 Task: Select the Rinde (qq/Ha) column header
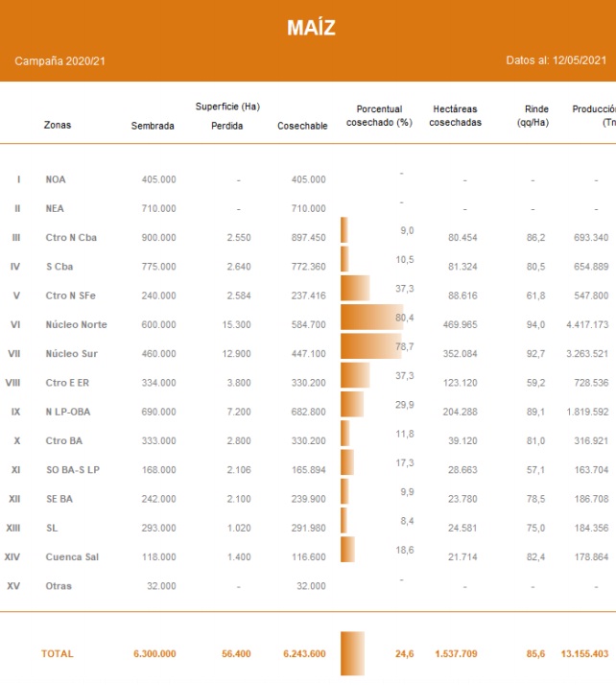[x=532, y=116]
